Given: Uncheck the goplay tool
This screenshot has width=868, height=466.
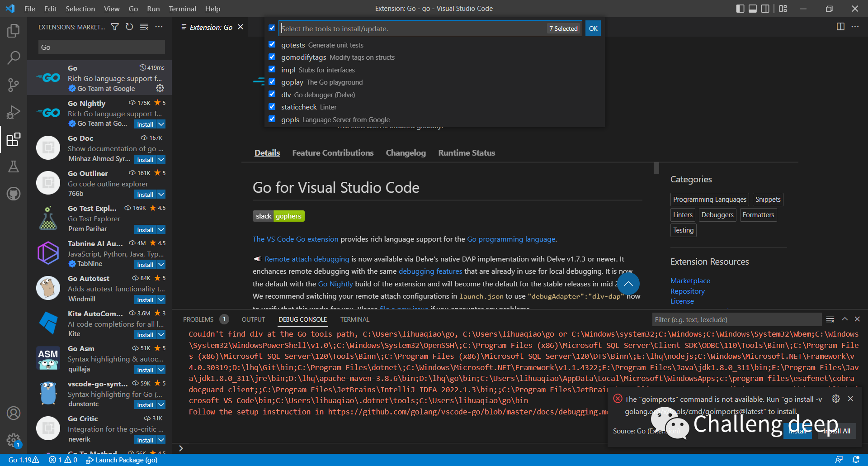Looking at the screenshot, I should (x=272, y=82).
